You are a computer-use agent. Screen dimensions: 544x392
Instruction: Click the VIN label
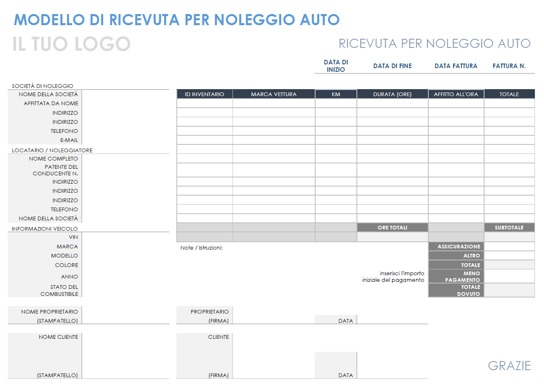click(x=74, y=237)
